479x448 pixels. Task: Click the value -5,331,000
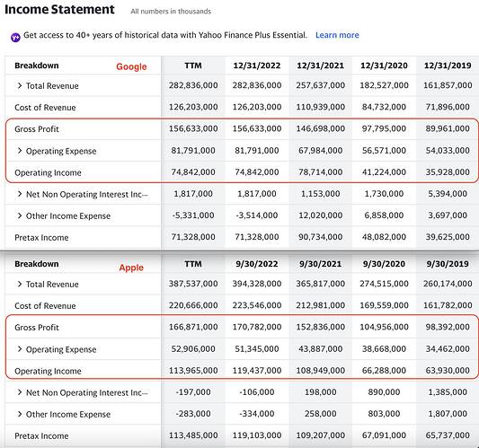click(193, 215)
